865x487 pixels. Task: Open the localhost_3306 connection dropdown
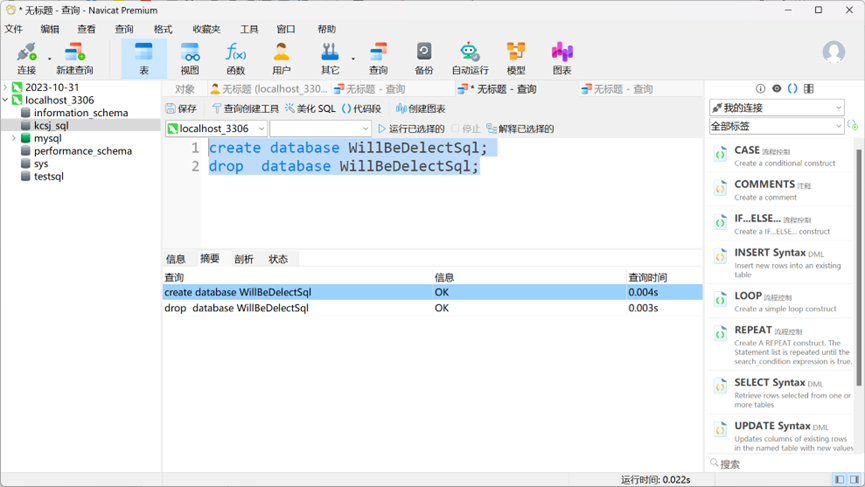point(216,129)
